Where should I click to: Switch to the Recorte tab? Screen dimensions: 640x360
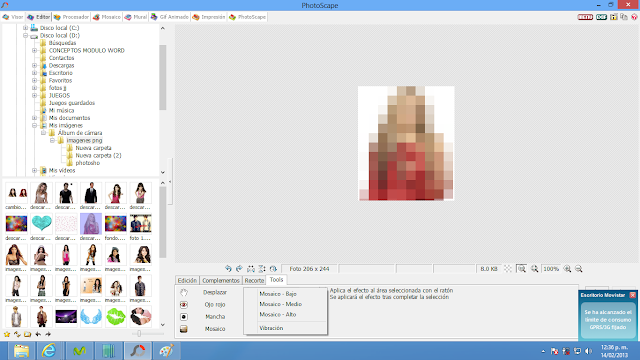pos(254,280)
